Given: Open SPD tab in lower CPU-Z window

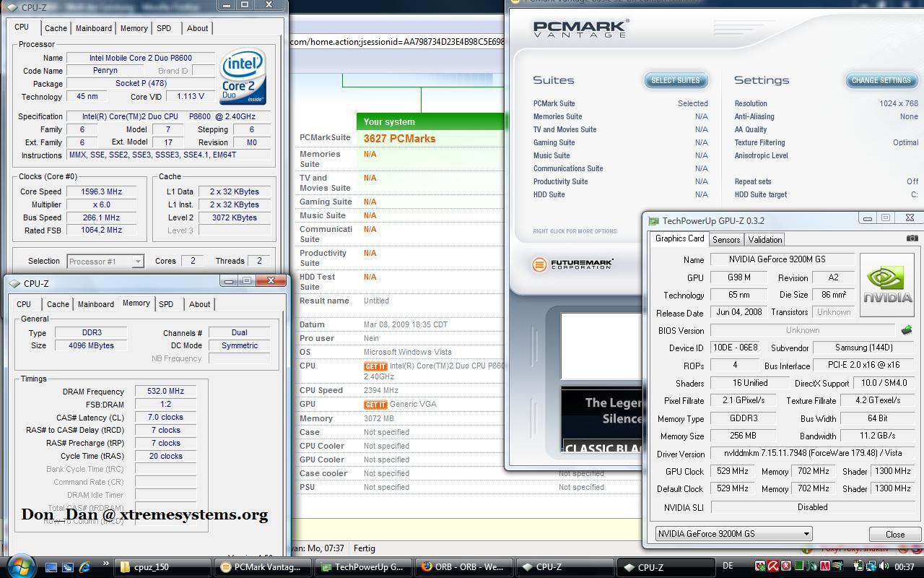Looking at the screenshot, I should click(x=166, y=304).
